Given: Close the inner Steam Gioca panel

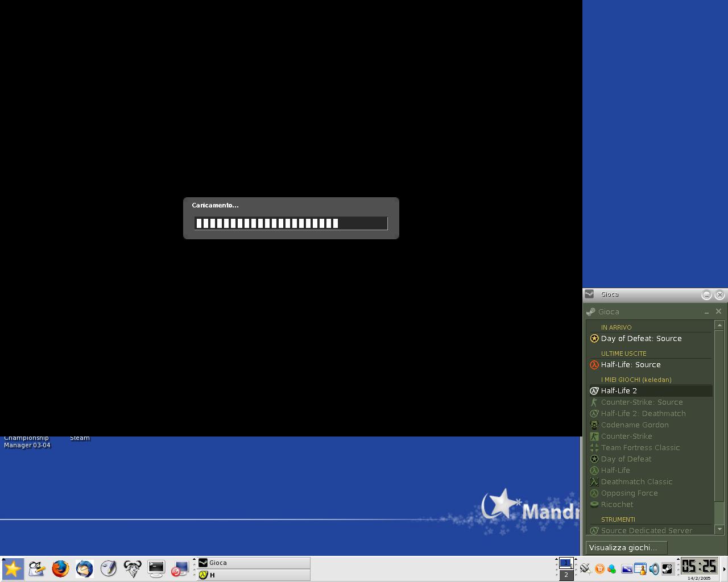Looking at the screenshot, I should (x=718, y=311).
